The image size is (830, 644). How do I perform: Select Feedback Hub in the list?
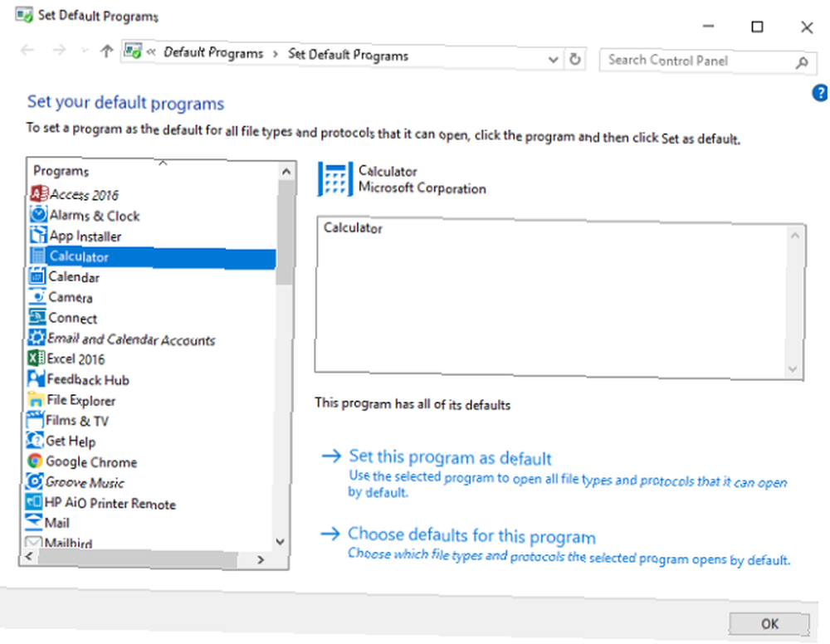point(88,379)
